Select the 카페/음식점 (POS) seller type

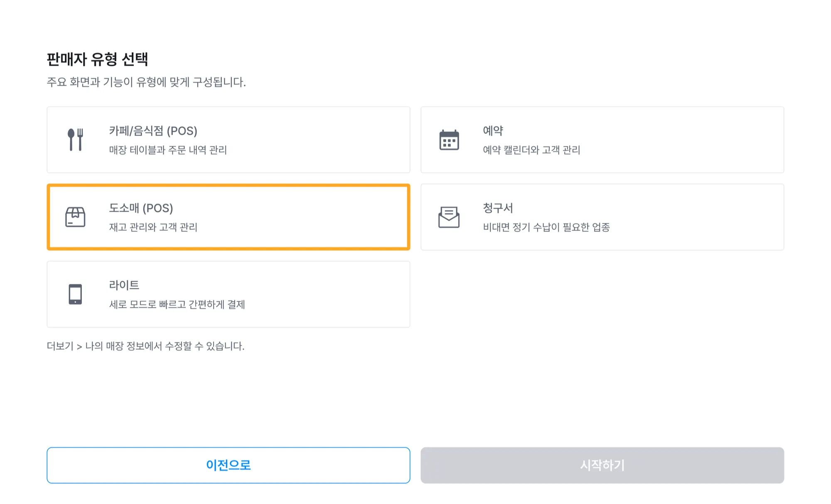point(153,131)
